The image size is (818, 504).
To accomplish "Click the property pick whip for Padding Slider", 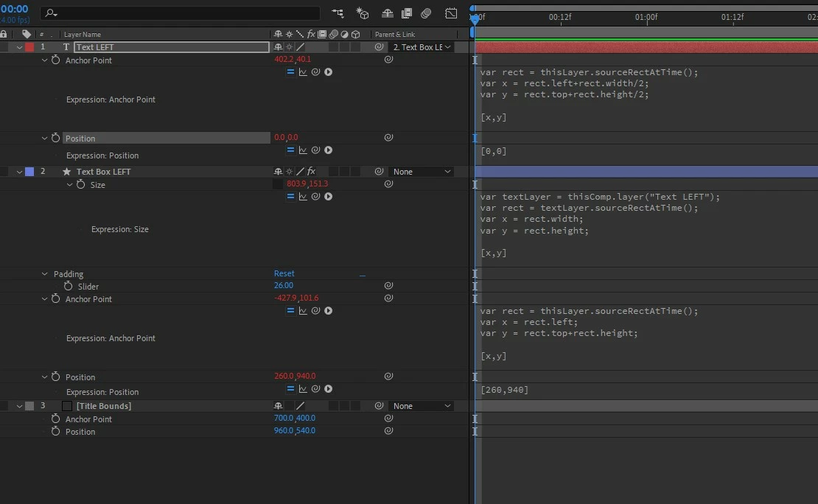I will click(388, 285).
